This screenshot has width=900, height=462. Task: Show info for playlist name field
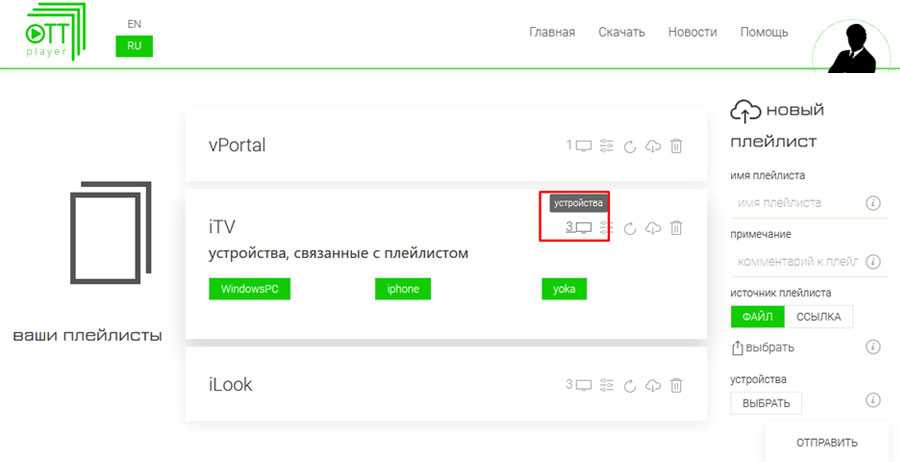pos(872,203)
